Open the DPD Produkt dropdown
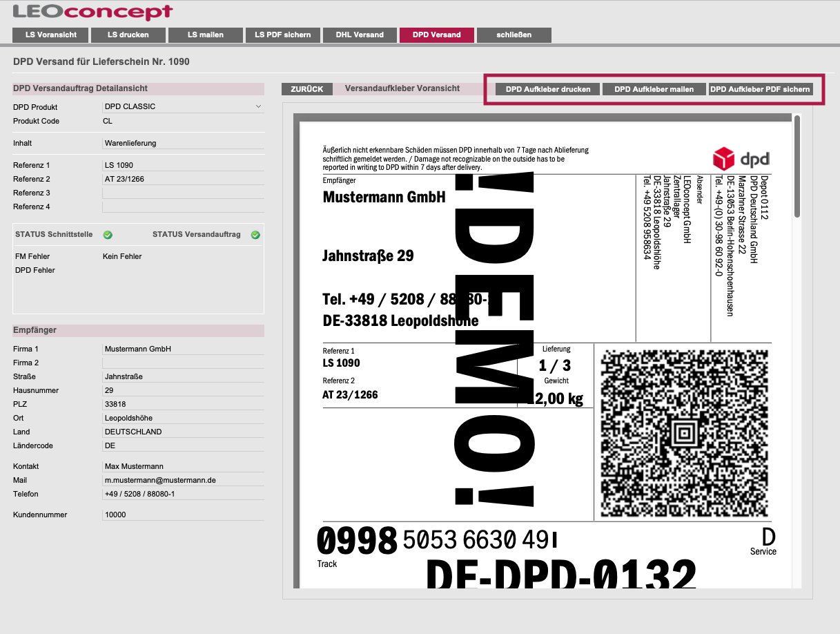This screenshot has height=634, width=840. click(183, 107)
